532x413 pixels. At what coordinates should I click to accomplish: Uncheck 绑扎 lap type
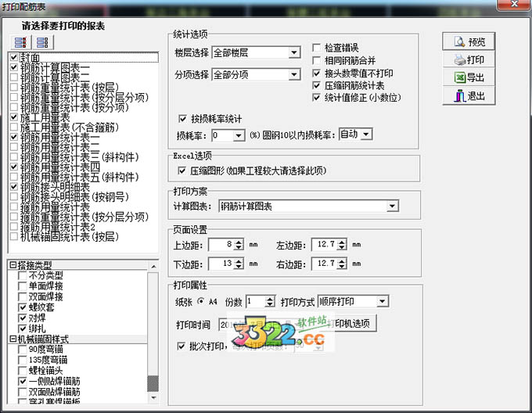23,329
